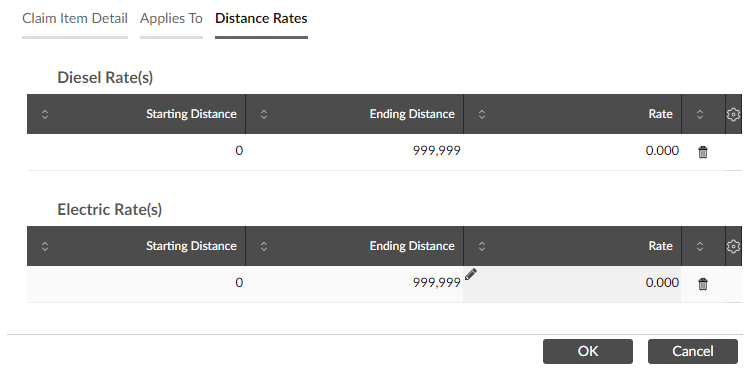Sort Diesel table by Starting Distance
749x377 pixels.
coord(45,114)
